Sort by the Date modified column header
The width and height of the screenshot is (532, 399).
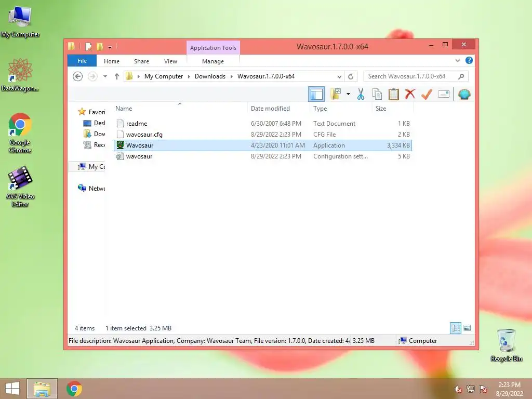tap(278, 109)
